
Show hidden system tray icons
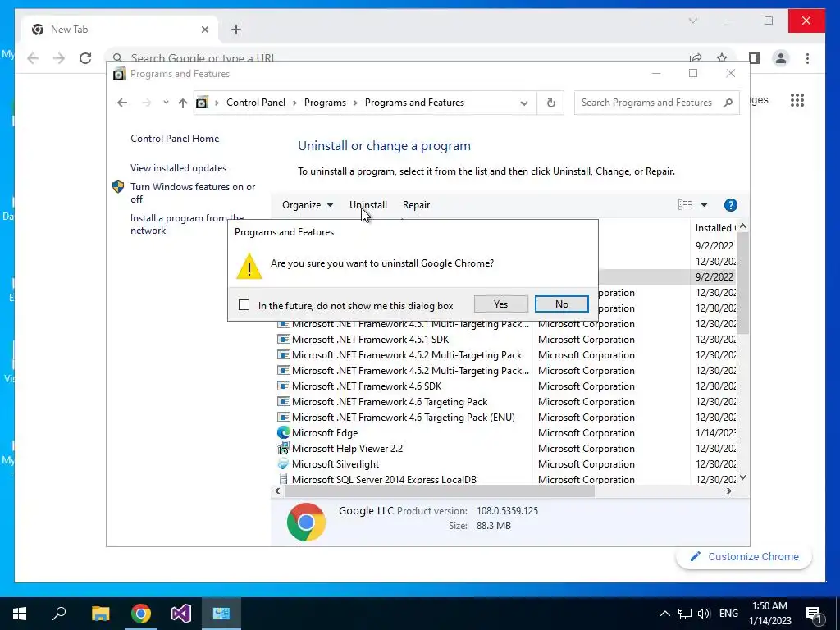point(664,614)
